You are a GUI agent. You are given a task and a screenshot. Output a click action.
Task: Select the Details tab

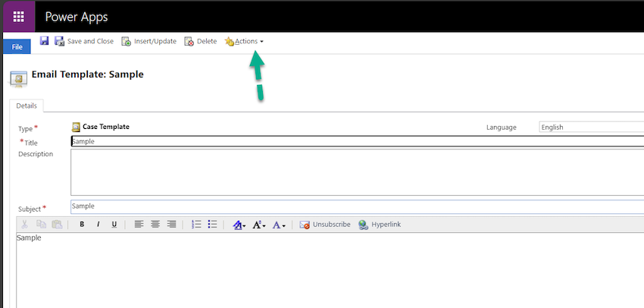pyautogui.click(x=27, y=105)
